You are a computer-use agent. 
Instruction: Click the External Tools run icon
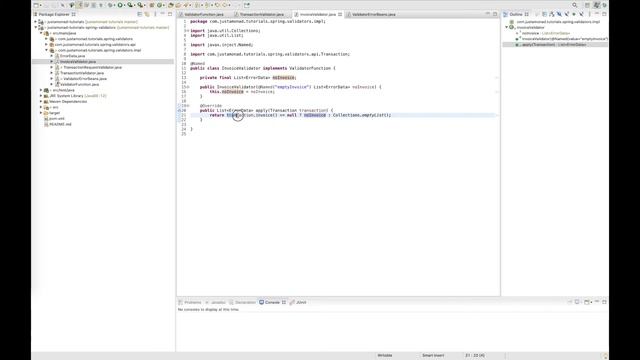140,5
